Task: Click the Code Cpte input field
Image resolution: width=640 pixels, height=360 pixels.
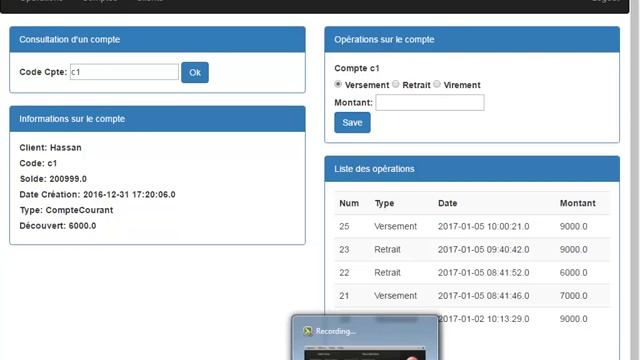Action: [x=124, y=72]
